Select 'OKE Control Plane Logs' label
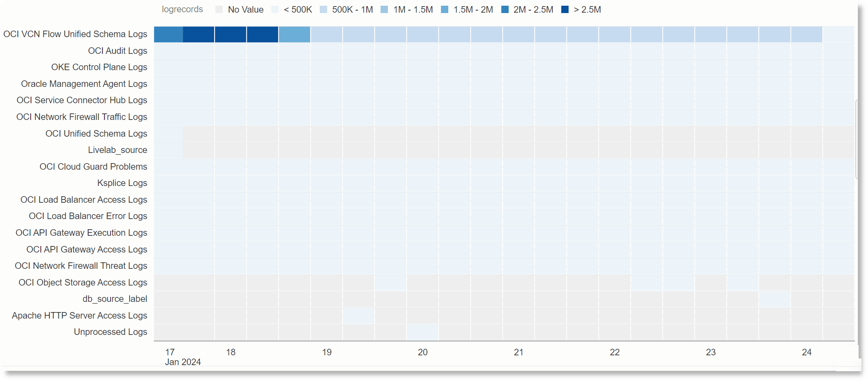Screen dimensions: 868x381 pos(99,67)
